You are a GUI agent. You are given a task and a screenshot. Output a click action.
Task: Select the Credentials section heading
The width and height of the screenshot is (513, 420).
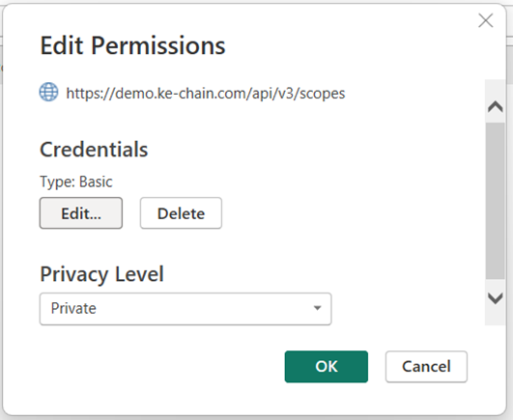click(94, 150)
